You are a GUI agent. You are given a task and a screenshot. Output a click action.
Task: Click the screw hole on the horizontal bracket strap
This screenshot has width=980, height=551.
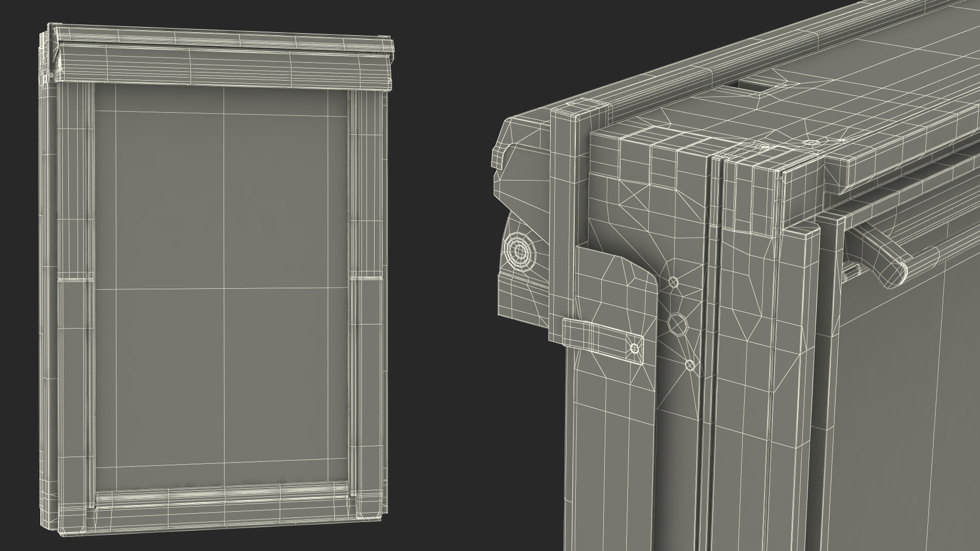pyautogui.click(x=634, y=348)
